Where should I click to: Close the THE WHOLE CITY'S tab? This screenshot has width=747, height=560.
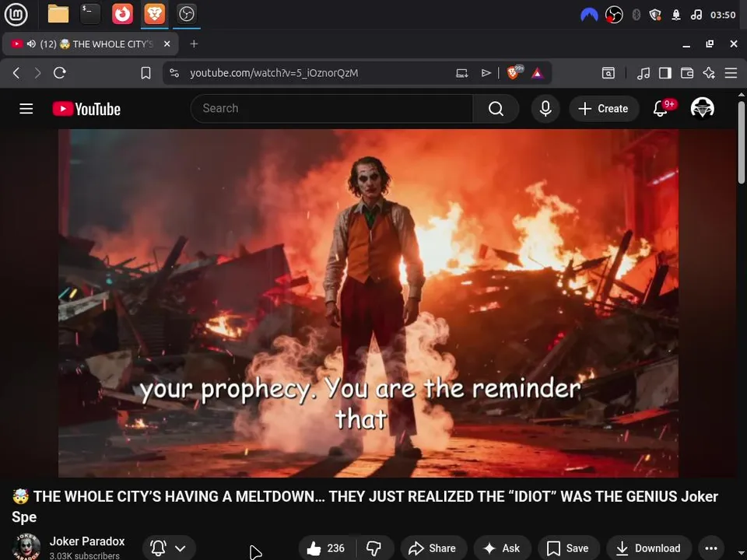pyautogui.click(x=167, y=44)
